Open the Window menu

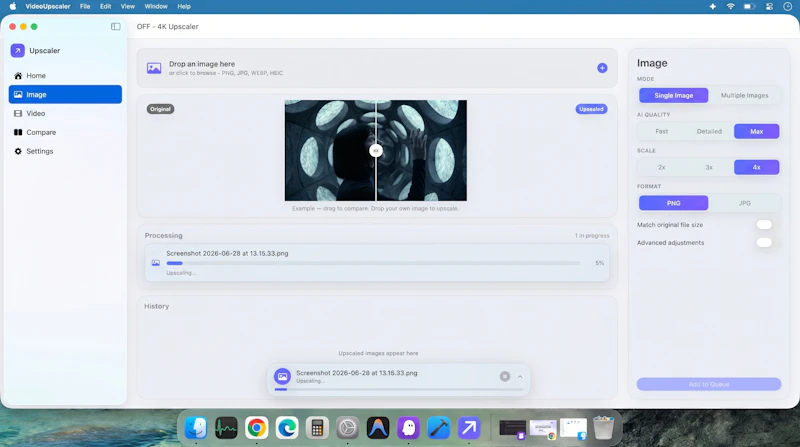156,7
